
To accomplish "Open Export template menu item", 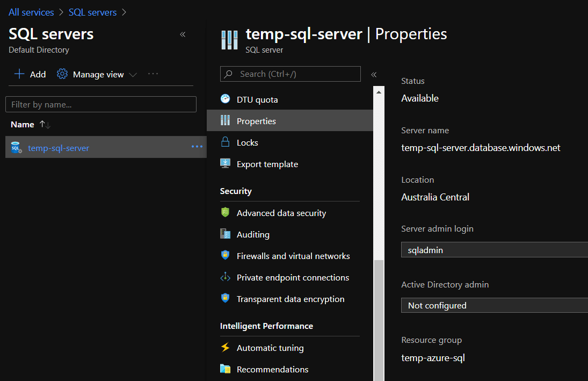I will coord(290,164).
